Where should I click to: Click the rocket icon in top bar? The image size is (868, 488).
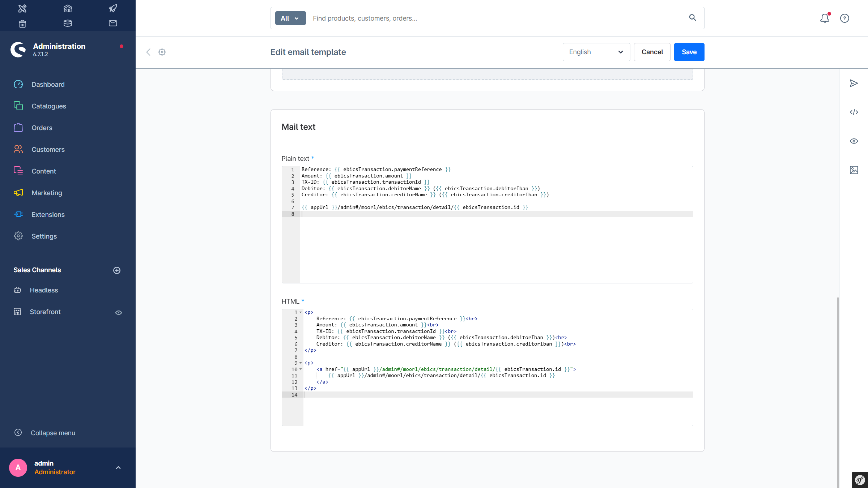tap(113, 8)
